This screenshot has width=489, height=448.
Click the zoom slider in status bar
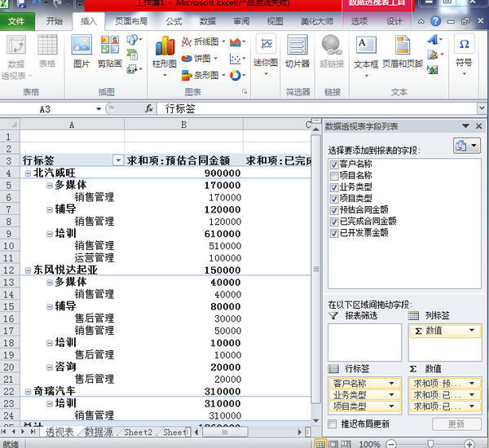click(430, 444)
